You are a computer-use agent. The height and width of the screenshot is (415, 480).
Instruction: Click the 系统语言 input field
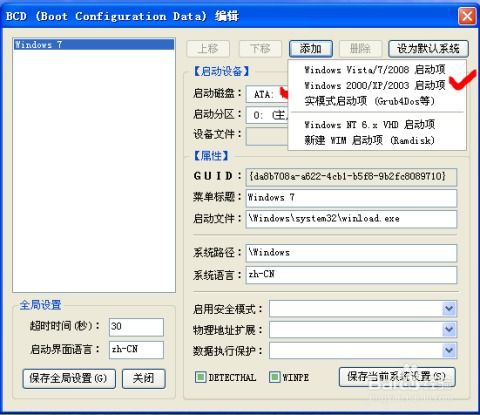point(351,275)
